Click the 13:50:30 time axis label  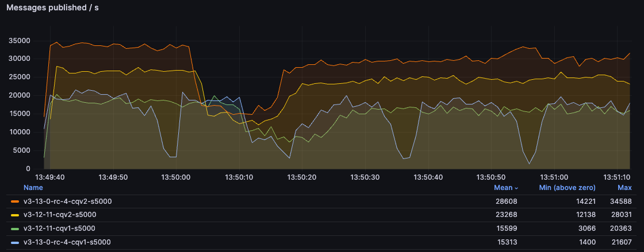point(366,177)
